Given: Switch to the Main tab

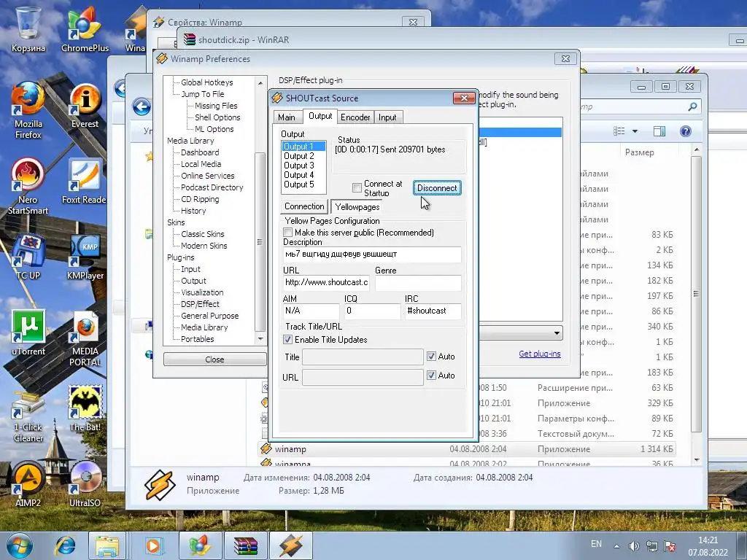Looking at the screenshot, I should [287, 117].
